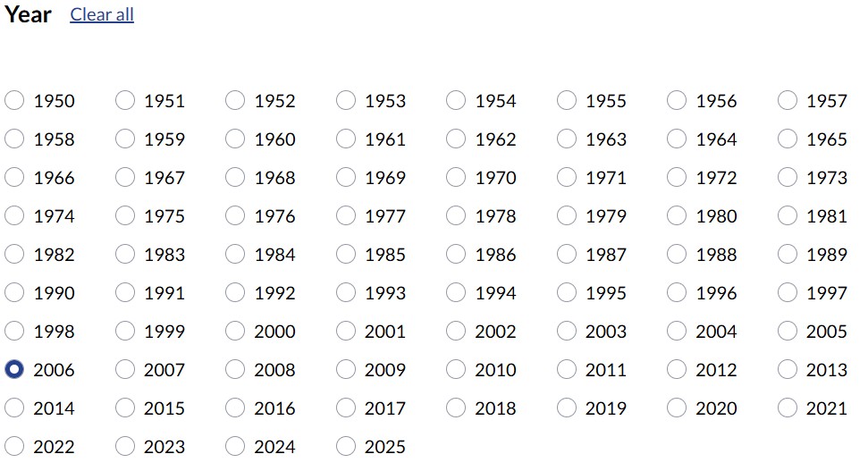Select the 1962 year option

tap(457, 139)
